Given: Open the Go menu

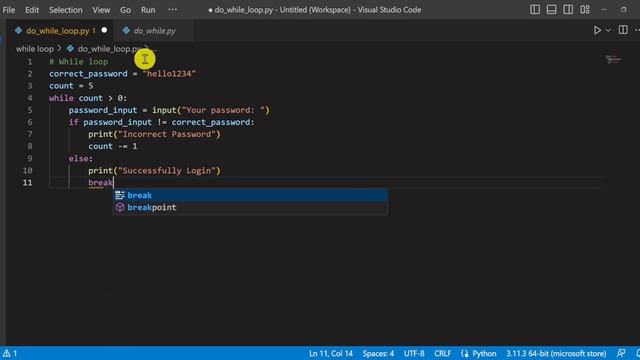Looking at the screenshot, I should pos(125,10).
